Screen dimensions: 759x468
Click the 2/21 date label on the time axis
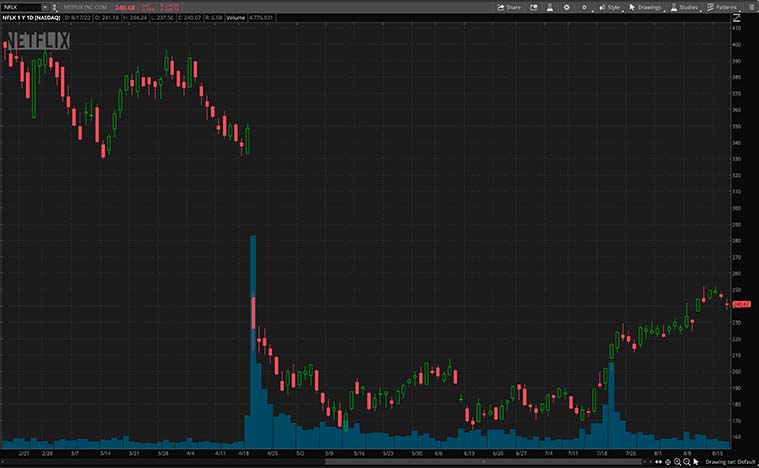(x=24, y=453)
